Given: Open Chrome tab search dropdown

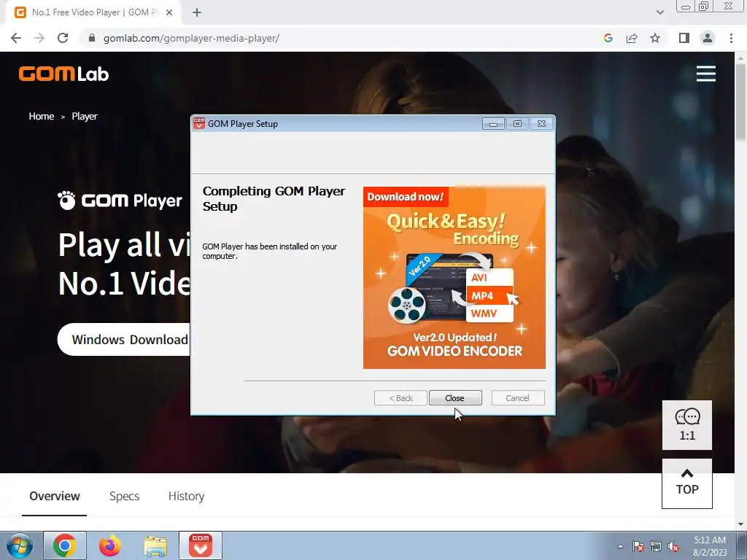Looking at the screenshot, I should (x=659, y=12).
